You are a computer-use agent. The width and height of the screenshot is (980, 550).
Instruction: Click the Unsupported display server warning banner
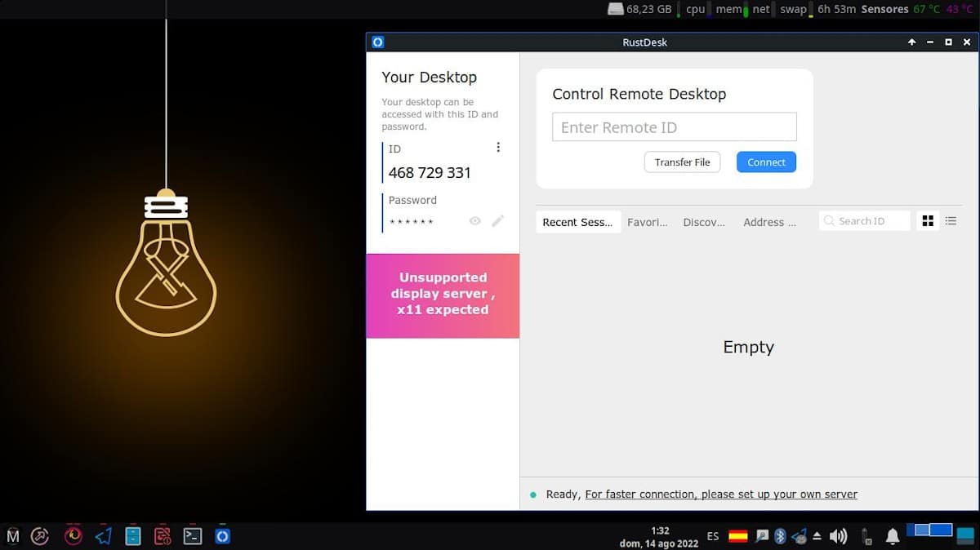(443, 295)
